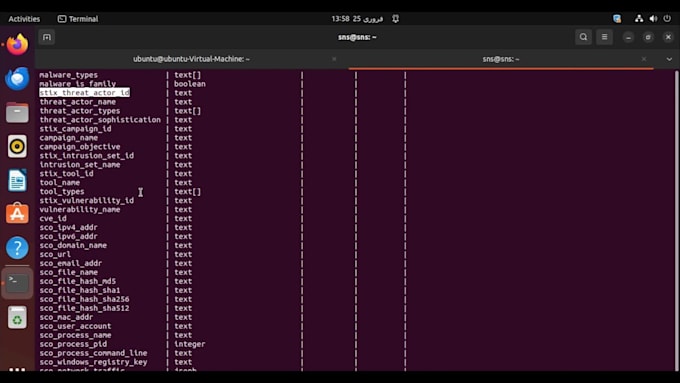
Task: Click the threat_actor_name text
Action: tap(78, 102)
